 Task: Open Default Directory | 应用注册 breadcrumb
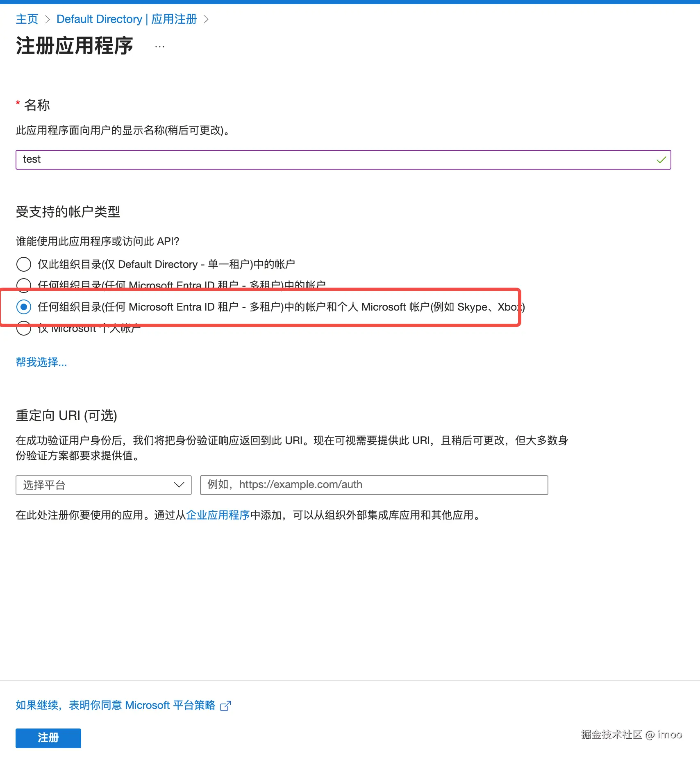pos(127,19)
